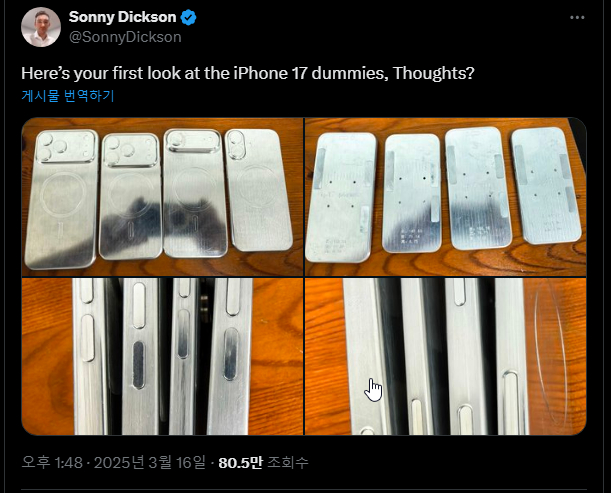Translate the post via 게시물 번역하기
Viewport: 611px width, 493px height.
pyautogui.click(x=68, y=95)
